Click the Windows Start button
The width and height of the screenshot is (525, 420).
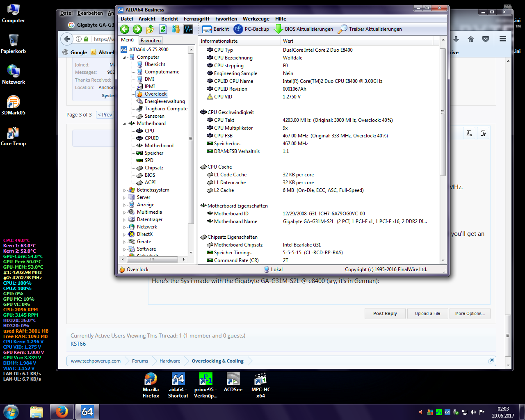[11, 411]
